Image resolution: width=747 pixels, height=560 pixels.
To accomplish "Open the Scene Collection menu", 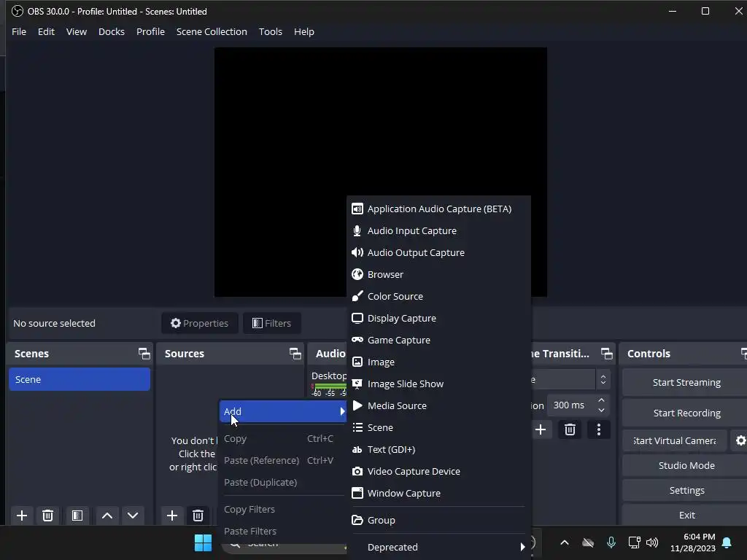I will click(x=212, y=32).
